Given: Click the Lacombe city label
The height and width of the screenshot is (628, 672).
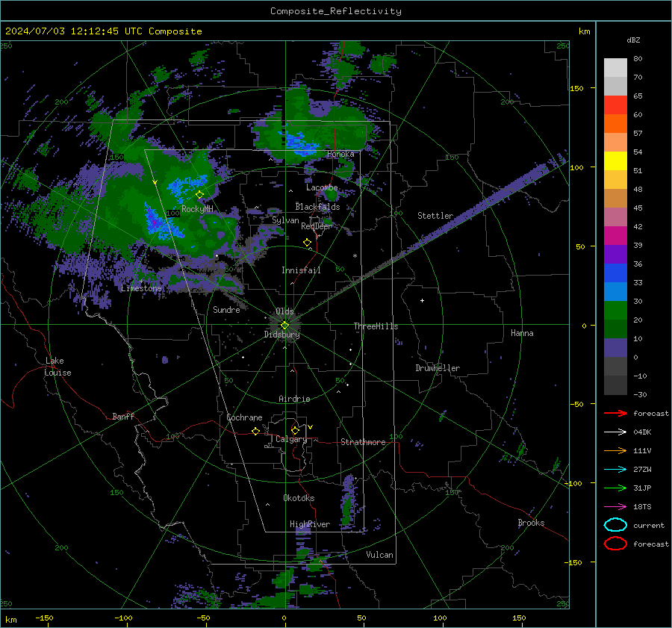Looking at the screenshot, I should (322, 187).
